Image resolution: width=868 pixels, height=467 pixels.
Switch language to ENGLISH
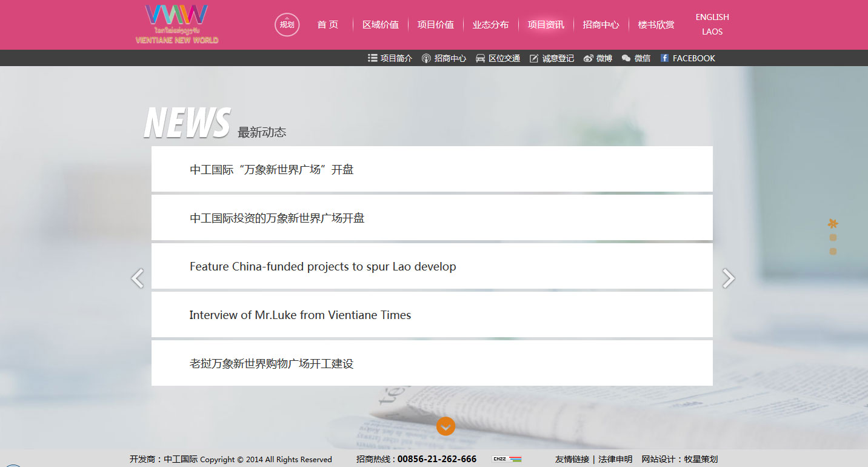coord(712,17)
